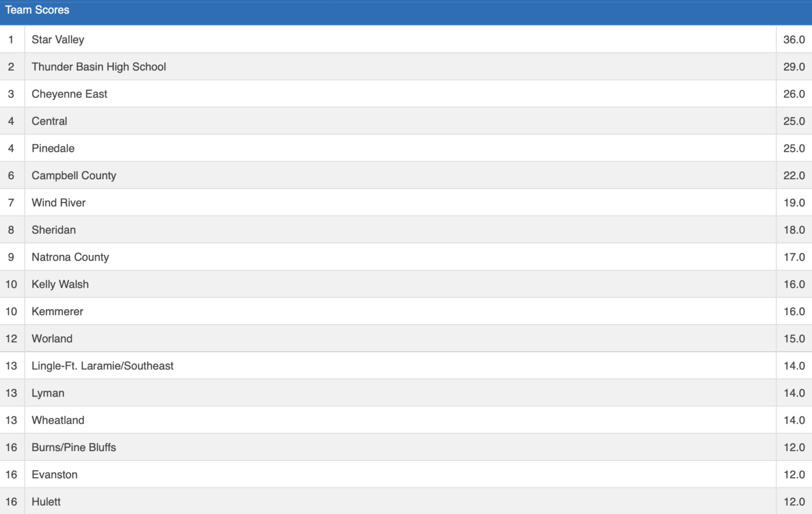
Task: Open the Kelly Walsh team entry
Action: coord(60,284)
